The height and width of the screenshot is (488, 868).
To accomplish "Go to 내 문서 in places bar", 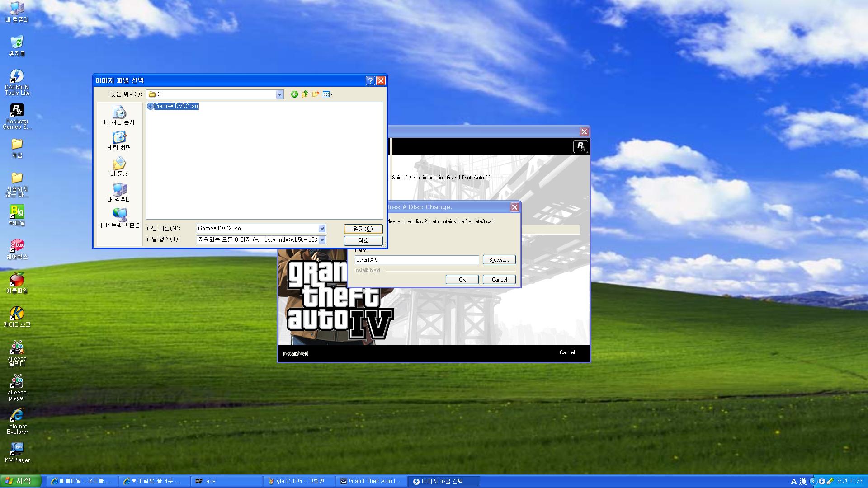I will pos(119,167).
